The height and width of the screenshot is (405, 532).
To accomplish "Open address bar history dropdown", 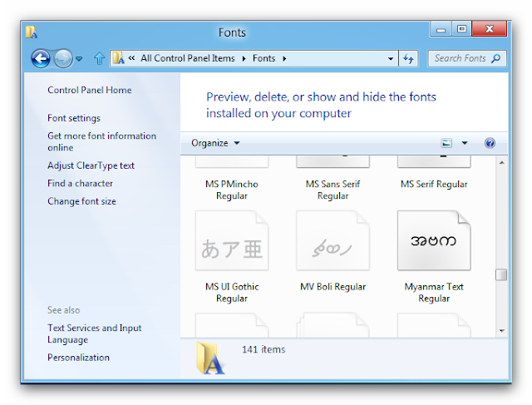I will (x=391, y=58).
